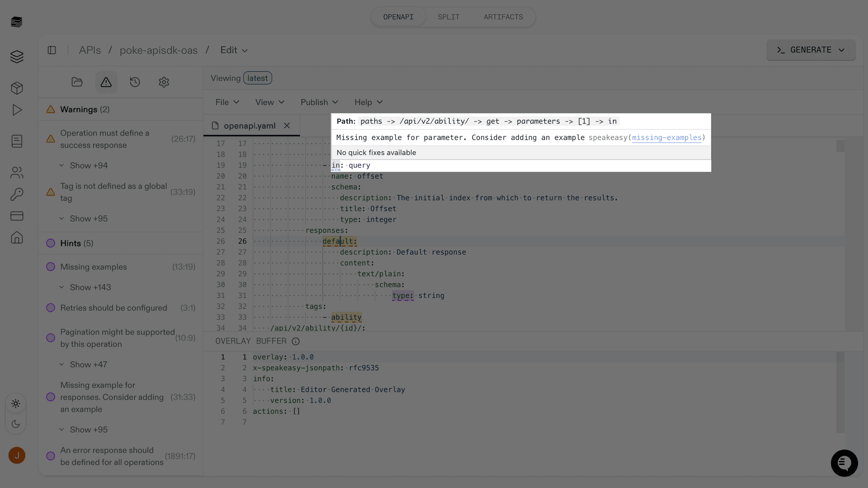Viewport: 868px width, 488px height.
Task: Open the GENERATE dropdown
Action: click(811, 50)
